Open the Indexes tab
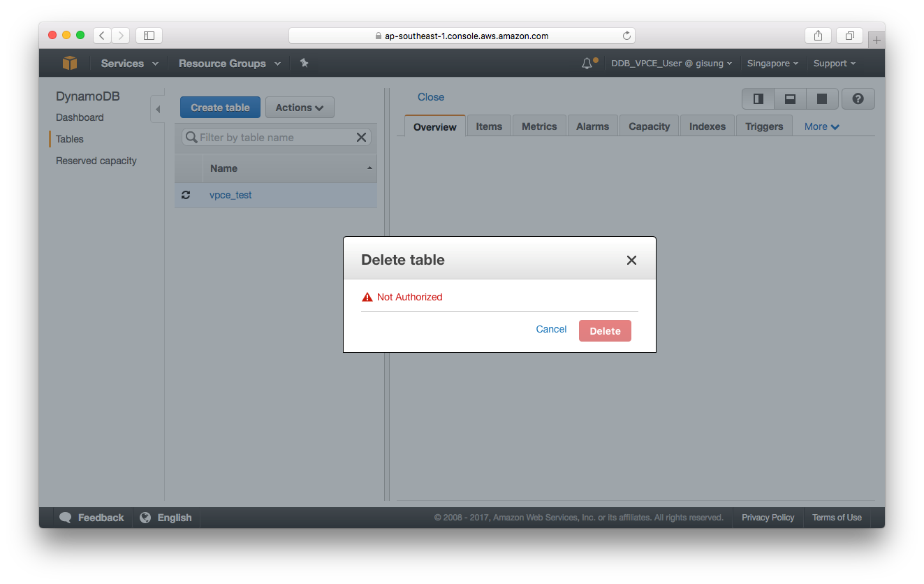The image size is (924, 584). point(707,126)
